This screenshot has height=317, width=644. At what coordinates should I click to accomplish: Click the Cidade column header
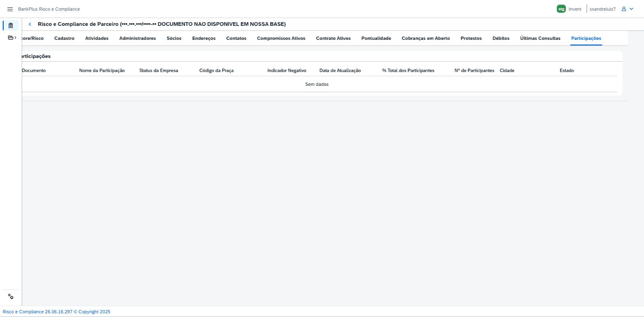507,71
